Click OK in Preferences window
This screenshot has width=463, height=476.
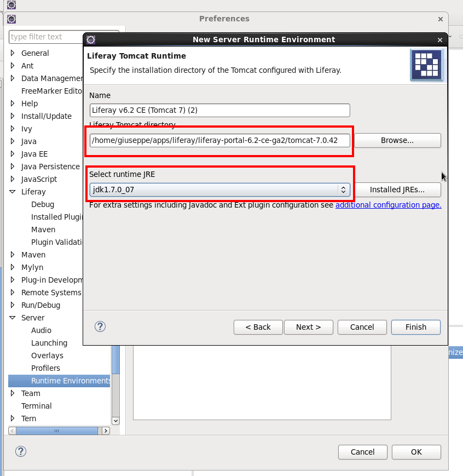tap(416, 452)
